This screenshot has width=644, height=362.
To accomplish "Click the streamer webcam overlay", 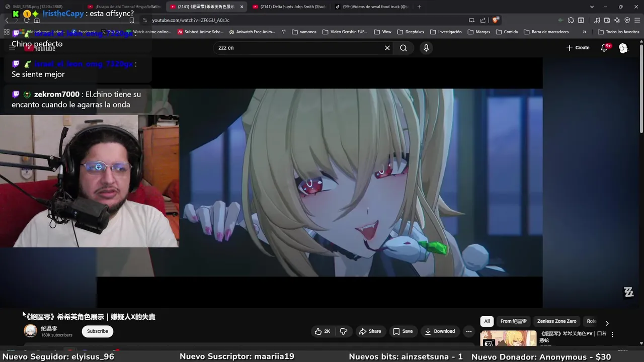I will tap(89, 181).
